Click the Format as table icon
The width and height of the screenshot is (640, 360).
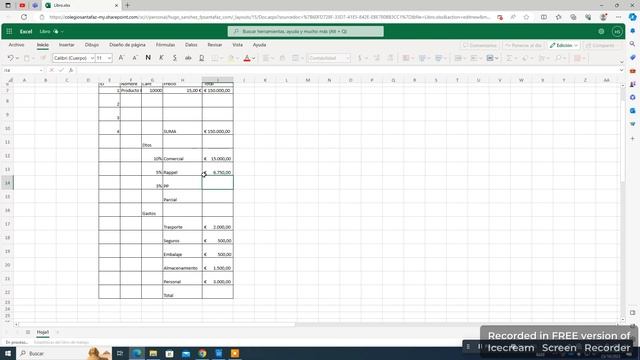422,58
